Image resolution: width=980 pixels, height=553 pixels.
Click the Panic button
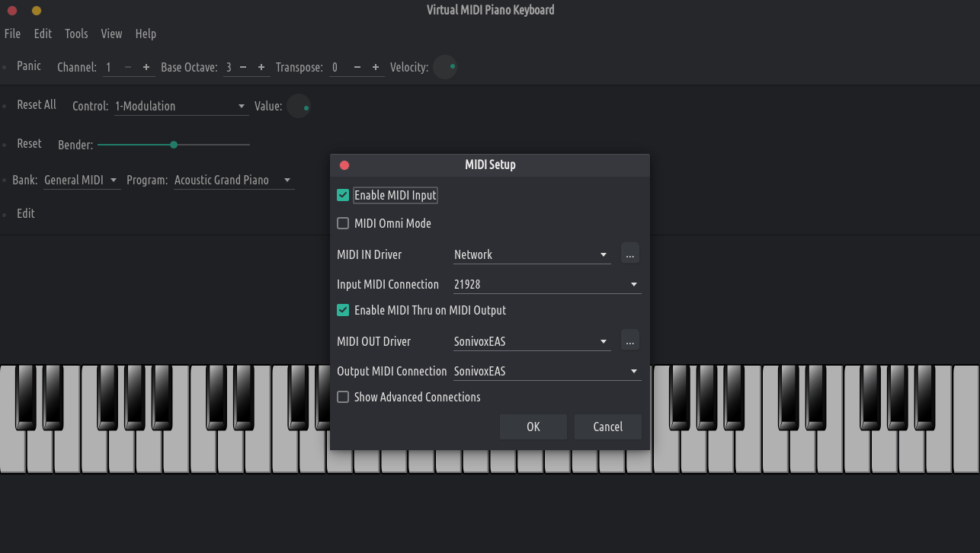click(29, 66)
